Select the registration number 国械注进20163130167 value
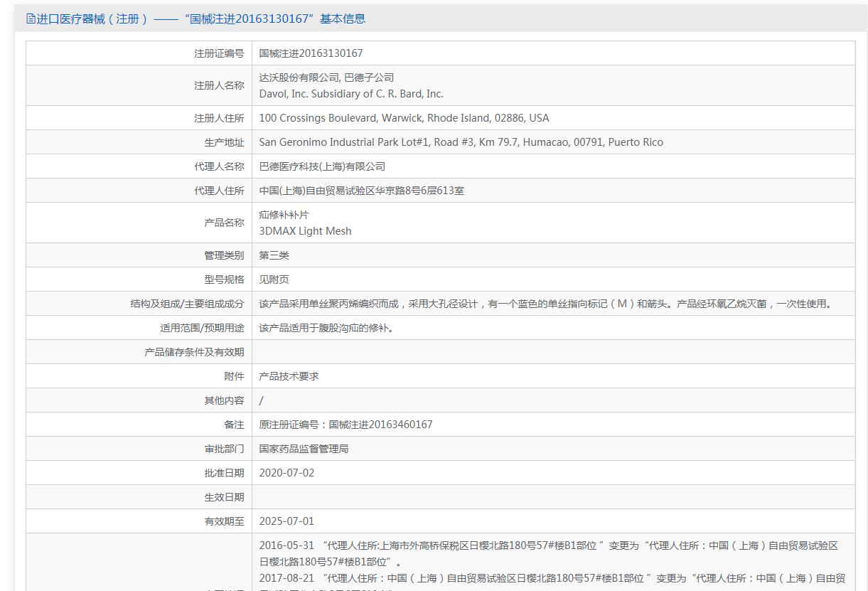Image resolution: width=868 pixels, height=591 pixels. click(x=311, y=53)
